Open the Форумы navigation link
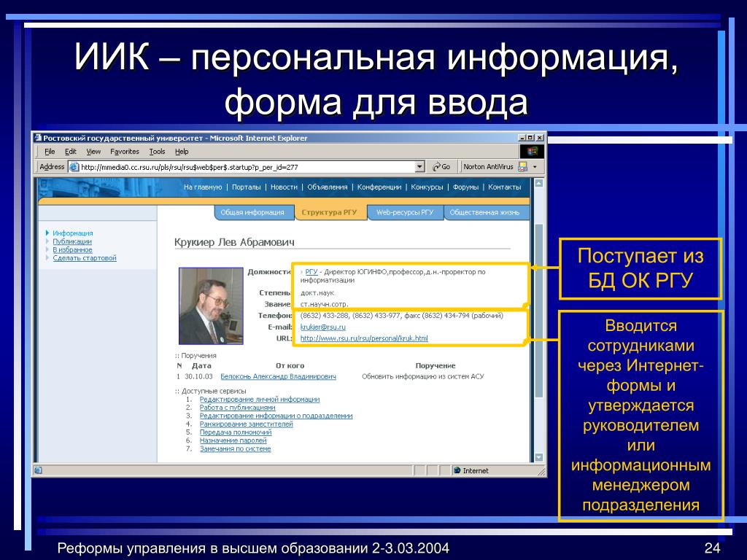The width and height of the screenshot is (747, 560). pos(465,187)
